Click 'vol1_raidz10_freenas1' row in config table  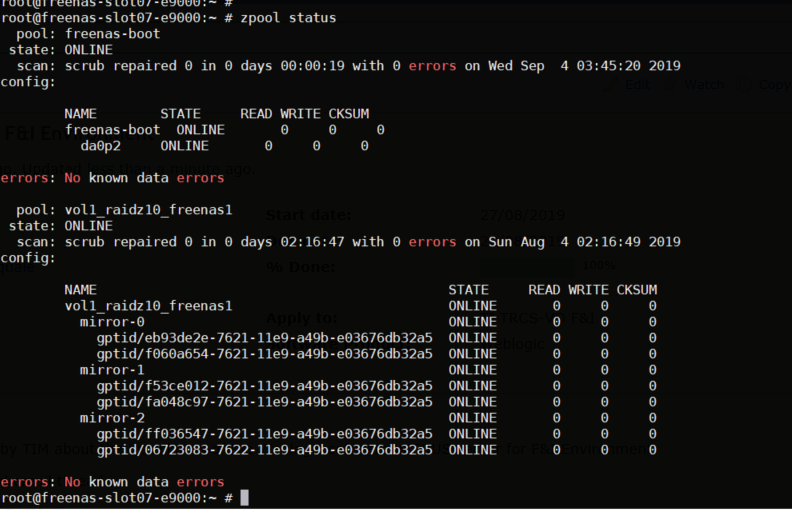tap(361, 306)
